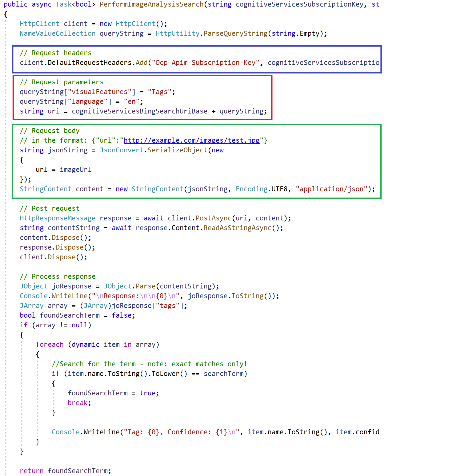Click the PostAsync method call

click(x=213, y=218)
